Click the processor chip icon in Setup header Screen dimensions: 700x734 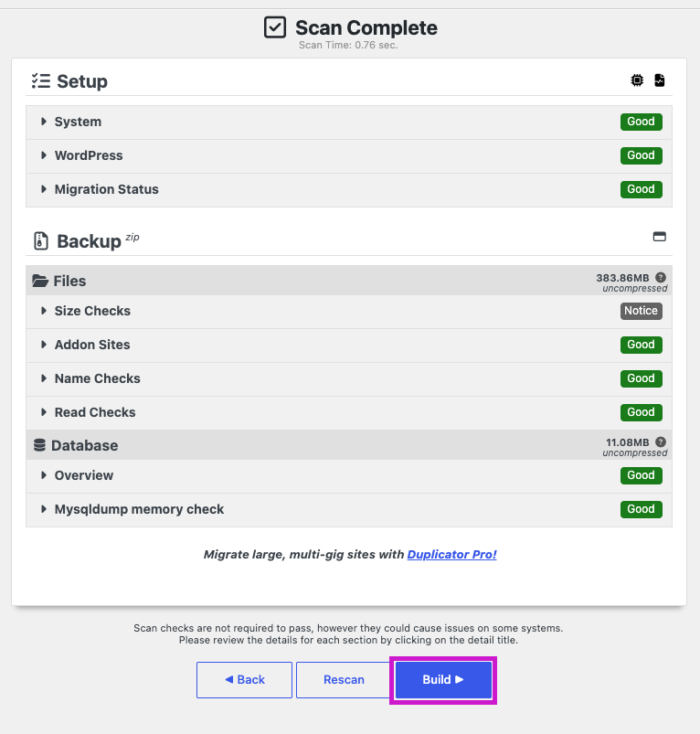point(637,80)
